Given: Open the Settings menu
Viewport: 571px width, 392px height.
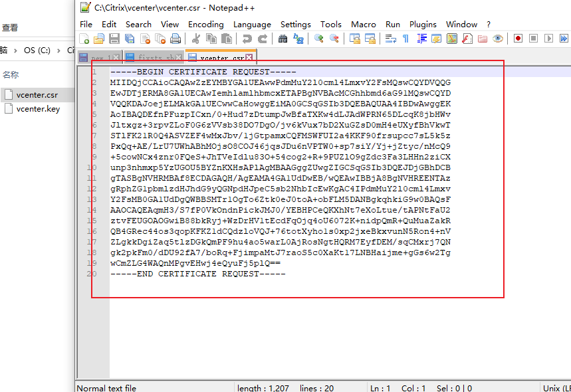Looking at the screenshot, I should tap(295, 24).
